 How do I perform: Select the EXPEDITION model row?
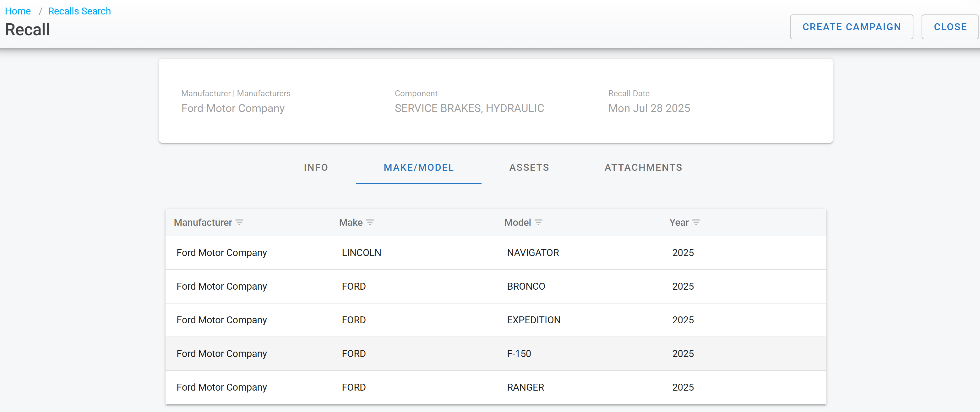click(x=495, y=320)
